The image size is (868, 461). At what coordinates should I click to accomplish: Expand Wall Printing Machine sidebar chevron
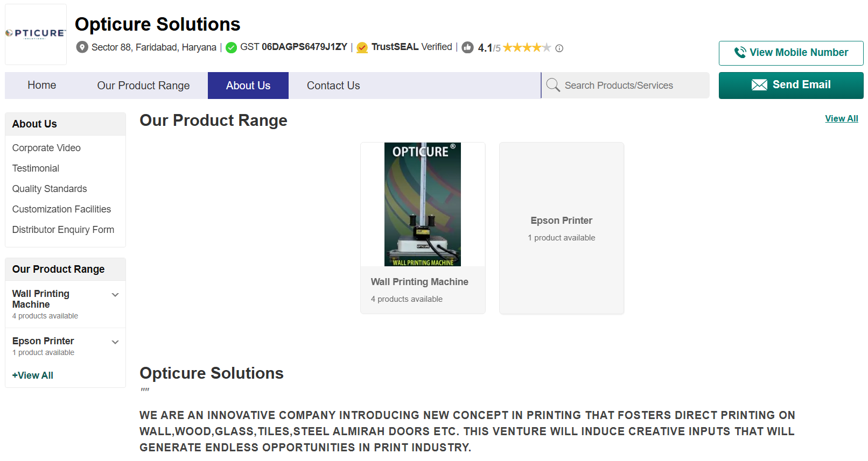click(x=115, y=295)
